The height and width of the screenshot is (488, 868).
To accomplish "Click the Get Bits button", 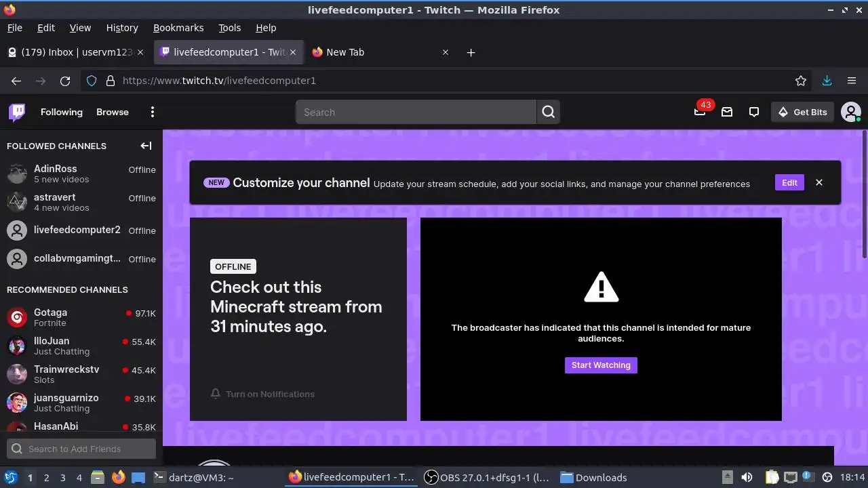I will (x=803, y=112).
